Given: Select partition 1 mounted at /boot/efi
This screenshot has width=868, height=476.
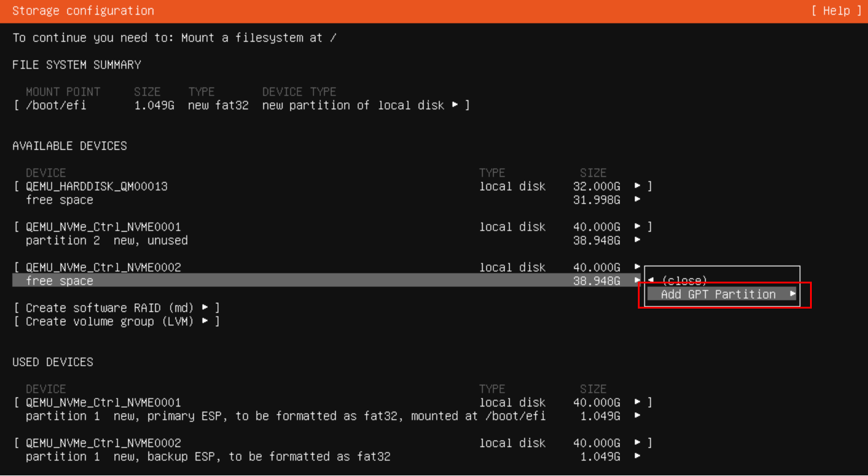Looking at the screenshot, I should [x=239, y=416].
